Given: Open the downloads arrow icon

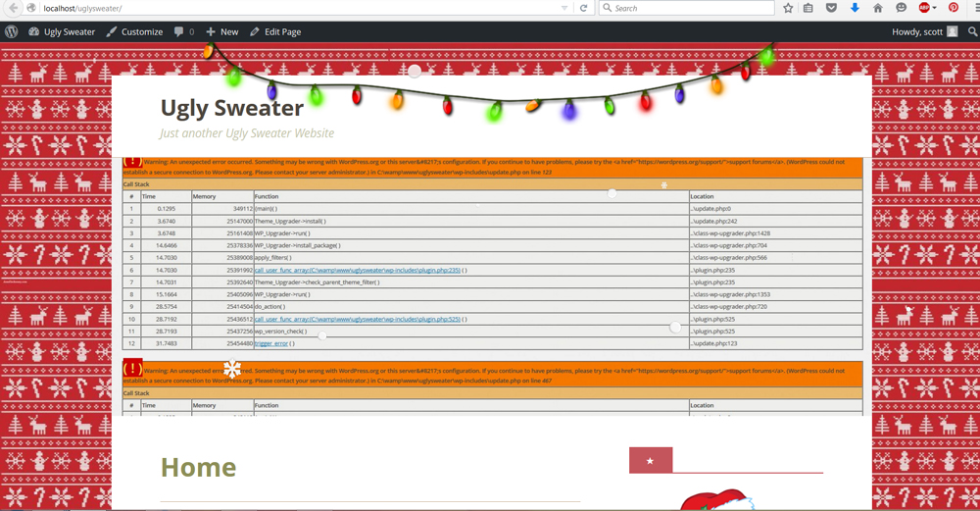Looking at the screenshot, I should click(x=855, y=8).
